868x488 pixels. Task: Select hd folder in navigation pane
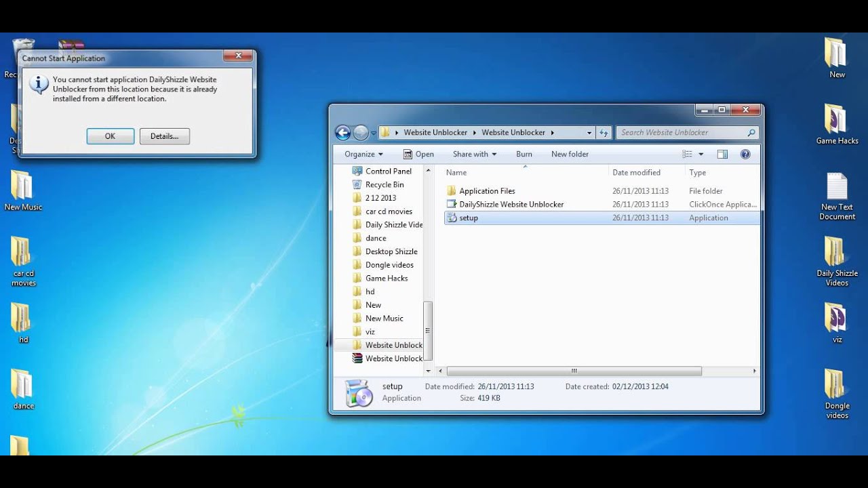pyautogui.click(x=370, y=291)
